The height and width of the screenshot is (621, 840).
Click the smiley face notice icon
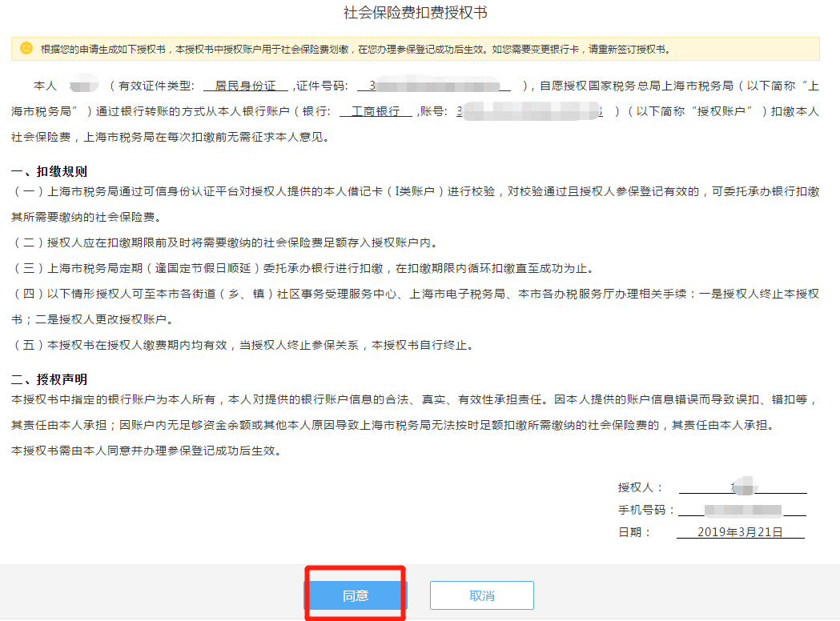[26, 49]
